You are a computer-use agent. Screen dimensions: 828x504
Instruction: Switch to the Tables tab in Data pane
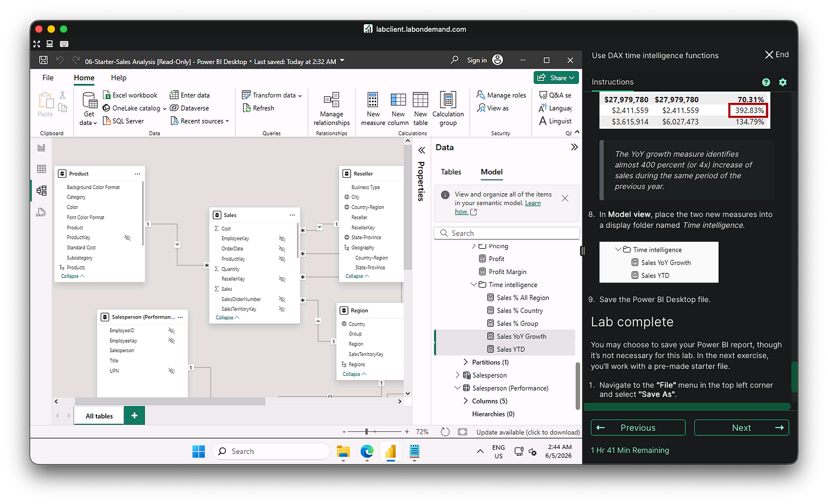(x=451, y=172)
